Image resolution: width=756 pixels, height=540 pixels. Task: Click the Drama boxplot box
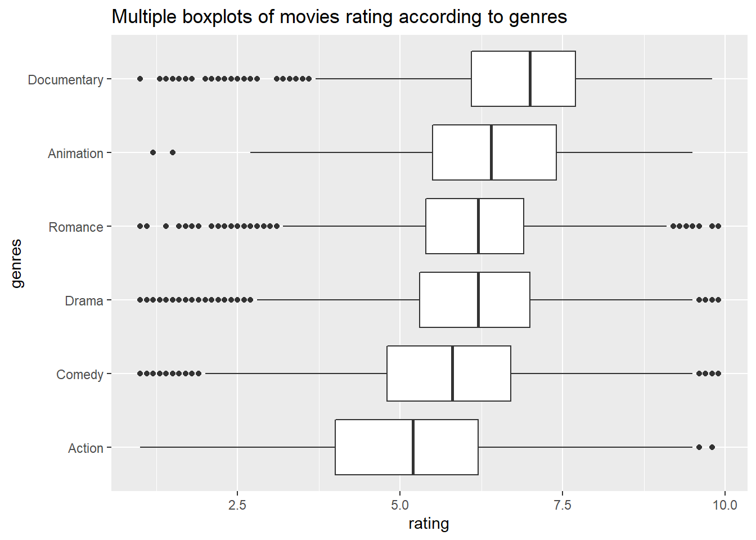[475, 300]
